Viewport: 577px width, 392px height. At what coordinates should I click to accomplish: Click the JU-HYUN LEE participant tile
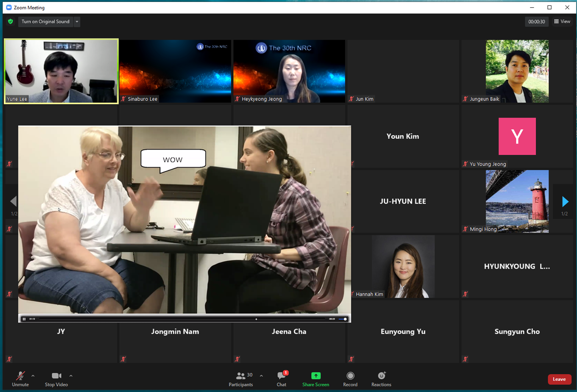click(x=403, y=201)
